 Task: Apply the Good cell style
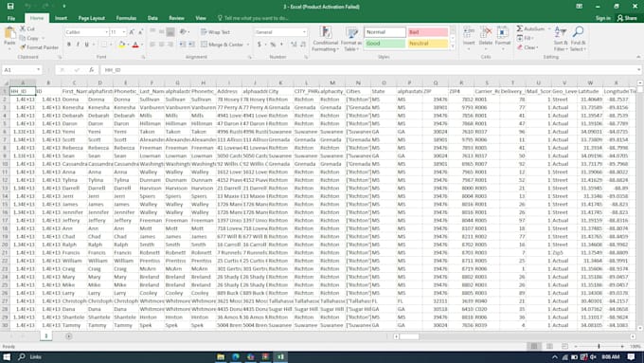385,44
